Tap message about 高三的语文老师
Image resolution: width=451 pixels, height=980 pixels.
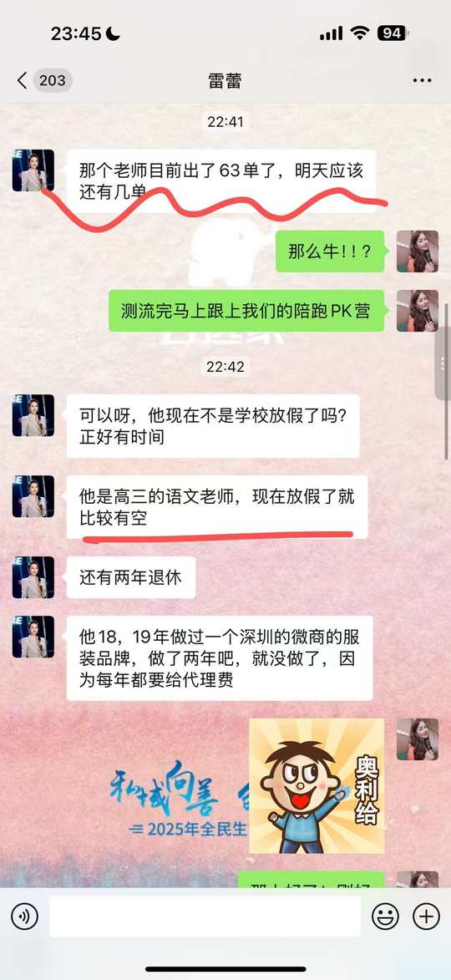(217, 507)
